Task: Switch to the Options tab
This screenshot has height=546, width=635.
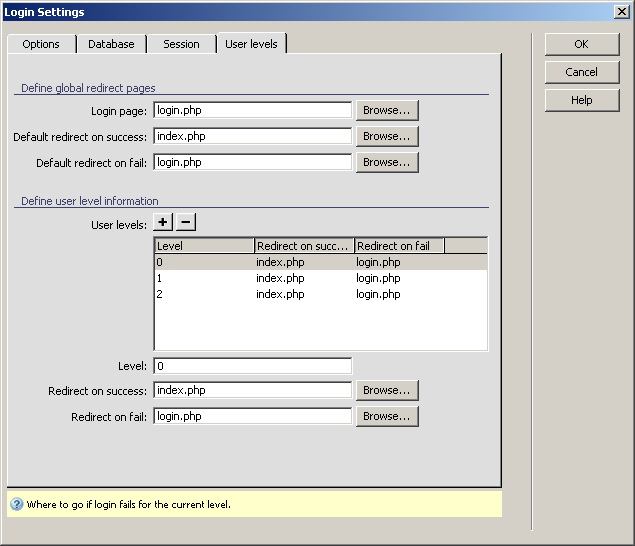Action: (41, 44)
